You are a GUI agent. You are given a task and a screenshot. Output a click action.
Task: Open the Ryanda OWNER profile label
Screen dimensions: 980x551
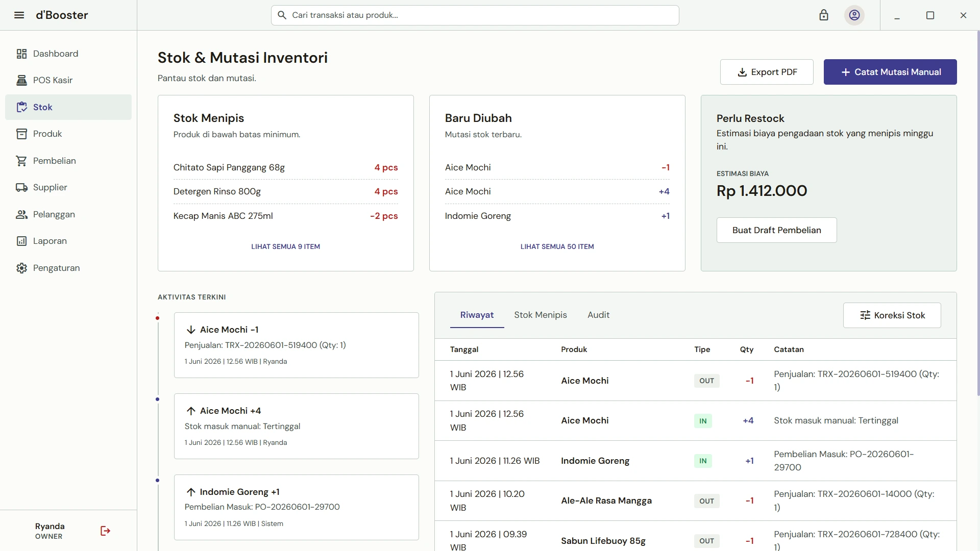point(50,531)
